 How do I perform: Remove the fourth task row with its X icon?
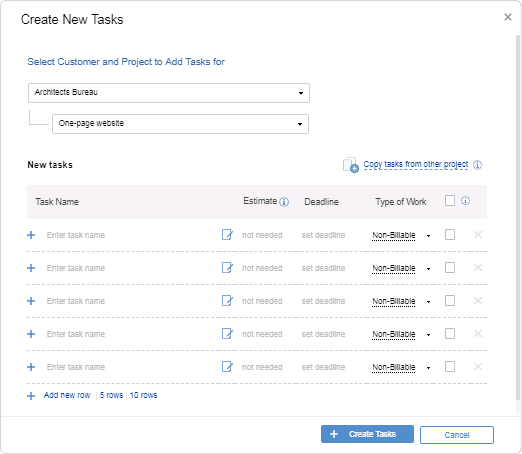[x=478, y=334]
